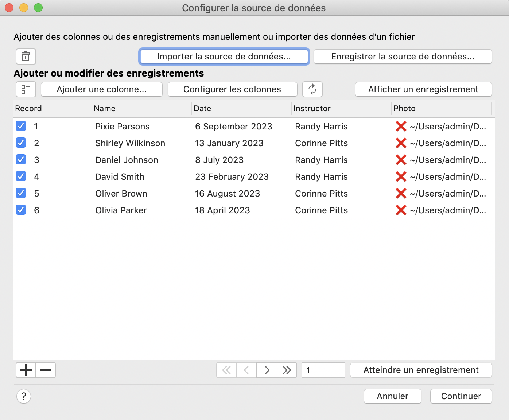Click Atteindre un enregistrement button

[421, 370]
